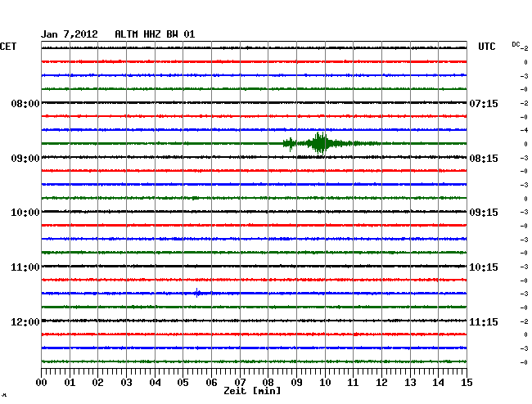Select the minute axis tick label "14"
Viewport: 532px width, 404px height.
click(x=438, y=383)
